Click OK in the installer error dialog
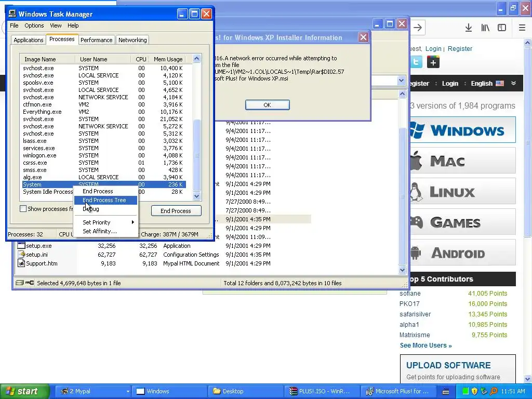 tap(268, 105)
